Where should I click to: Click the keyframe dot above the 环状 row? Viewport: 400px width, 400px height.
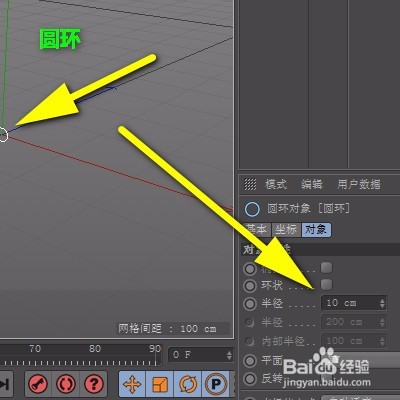pyautogui.click(x=250, y=269)
